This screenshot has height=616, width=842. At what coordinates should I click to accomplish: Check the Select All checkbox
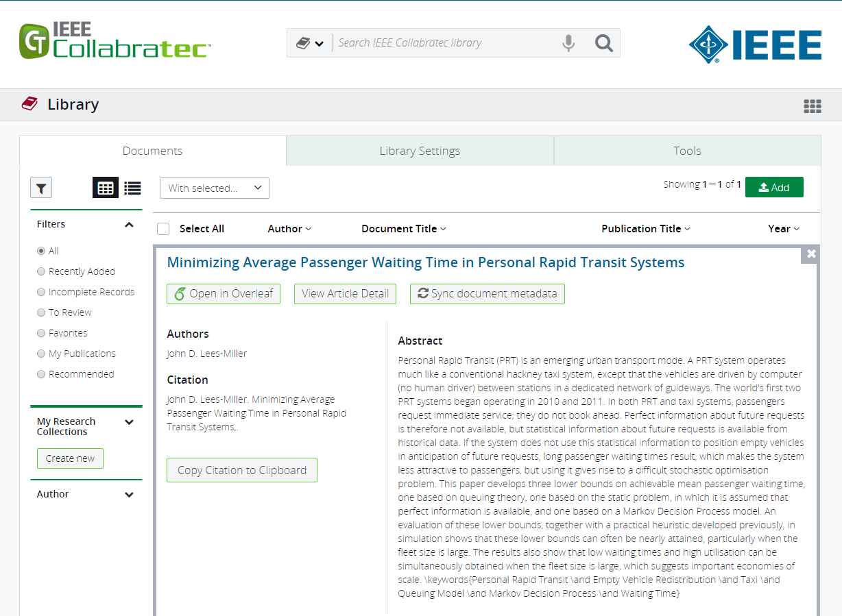click(x=163, y=228)
